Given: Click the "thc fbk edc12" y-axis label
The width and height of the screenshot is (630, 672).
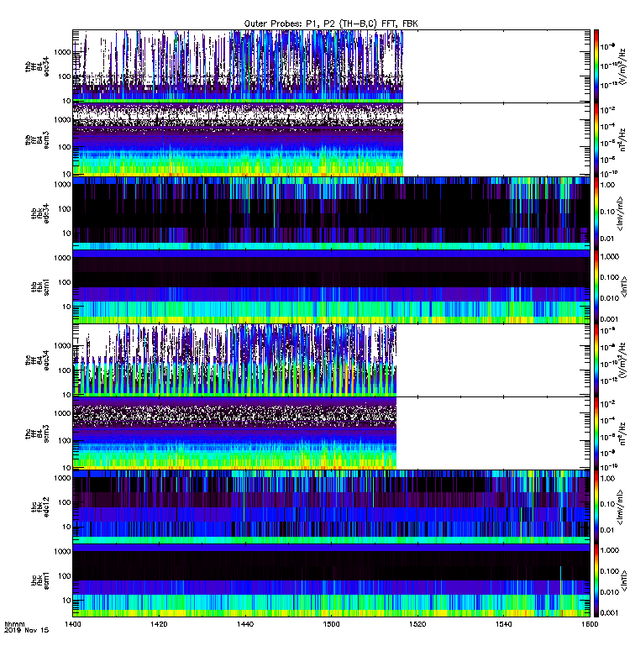Looking at the screenshot, I should click(x=40, y=507).
